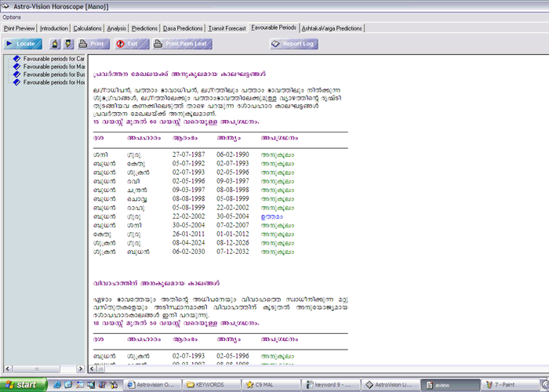This screenshot has width=549, height=392.
Task: Select aview taskbar button
Action: (449, 385)
